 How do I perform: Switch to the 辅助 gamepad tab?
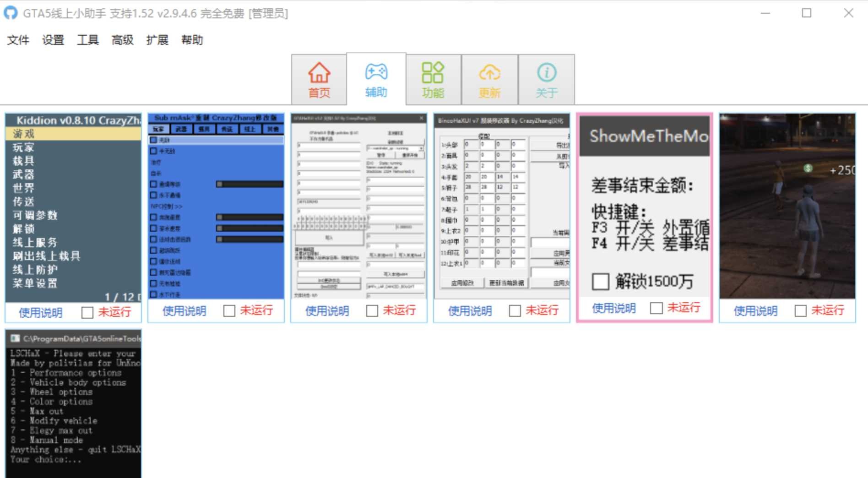(376, 79)
